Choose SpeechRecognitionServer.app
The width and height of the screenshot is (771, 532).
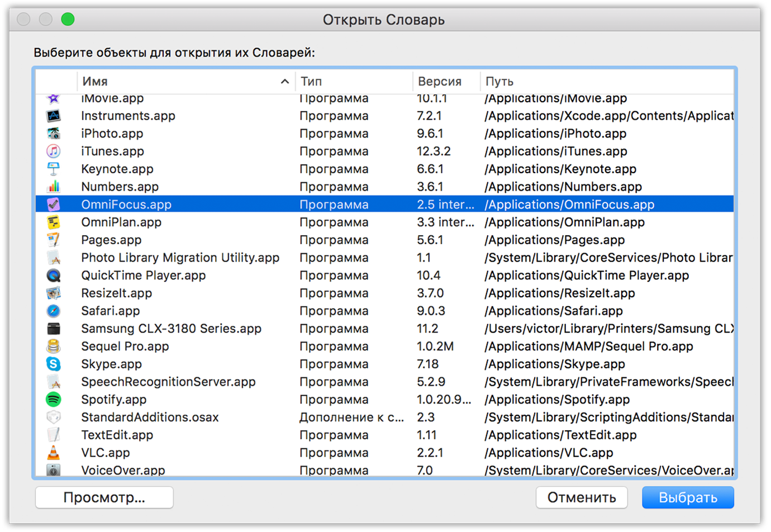tap(168, 382)
